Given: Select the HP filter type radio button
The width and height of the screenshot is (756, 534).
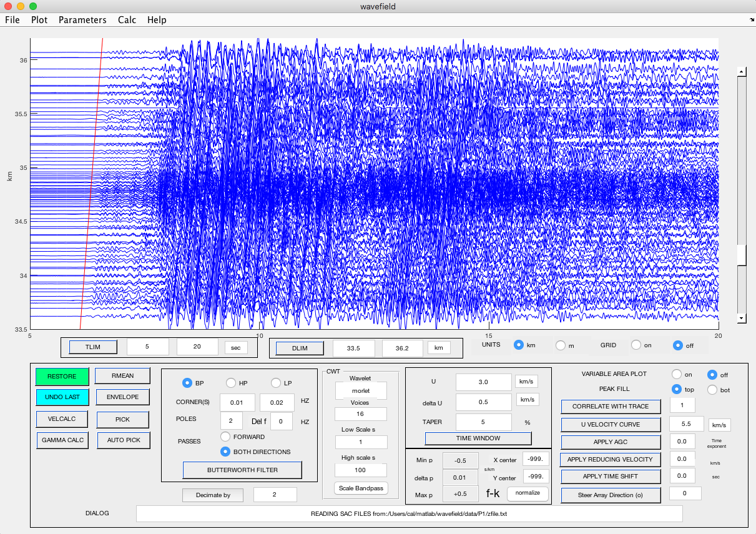Looking at the screenshot, I should (x=231, y=383).
